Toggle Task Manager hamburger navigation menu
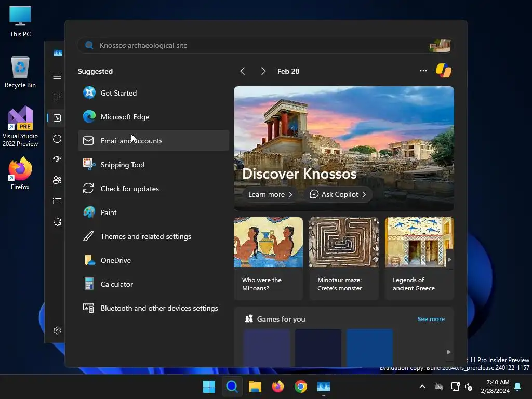The width and height of the screenshot is (532, 399). [x=57, y=76]
